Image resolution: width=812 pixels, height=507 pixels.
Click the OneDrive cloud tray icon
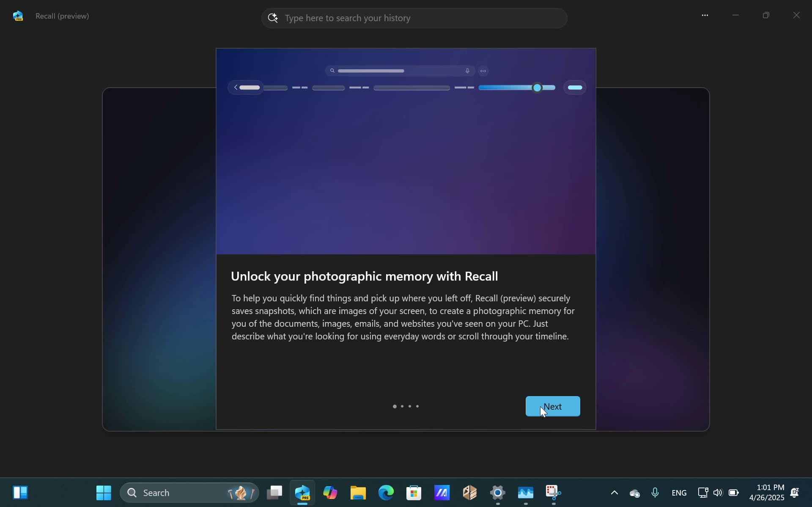click(x=634, y=493)
